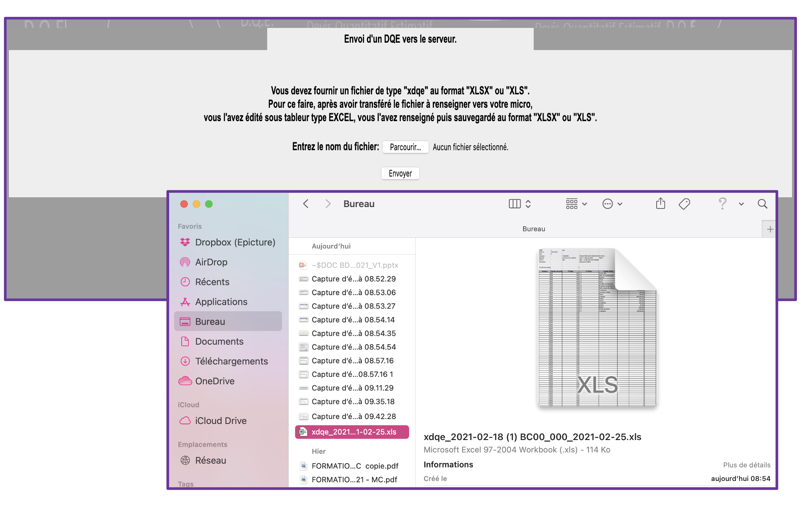Image resolution: width=812 pixels, height=505 pixels.
Task: Expand the toolbar overflow chevron
Action: [x=741, y=204]
